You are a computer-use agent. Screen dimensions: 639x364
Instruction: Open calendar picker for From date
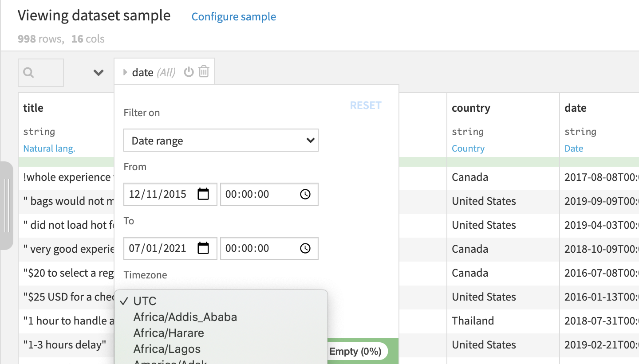[203, 194]
